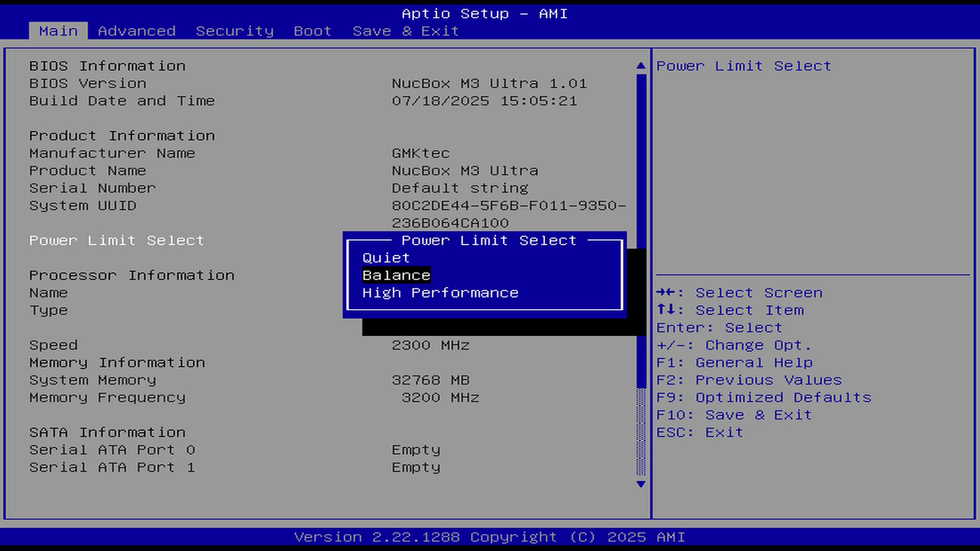Click the scroll up arrow icon
980x551 pixels.
coord(641,66)
